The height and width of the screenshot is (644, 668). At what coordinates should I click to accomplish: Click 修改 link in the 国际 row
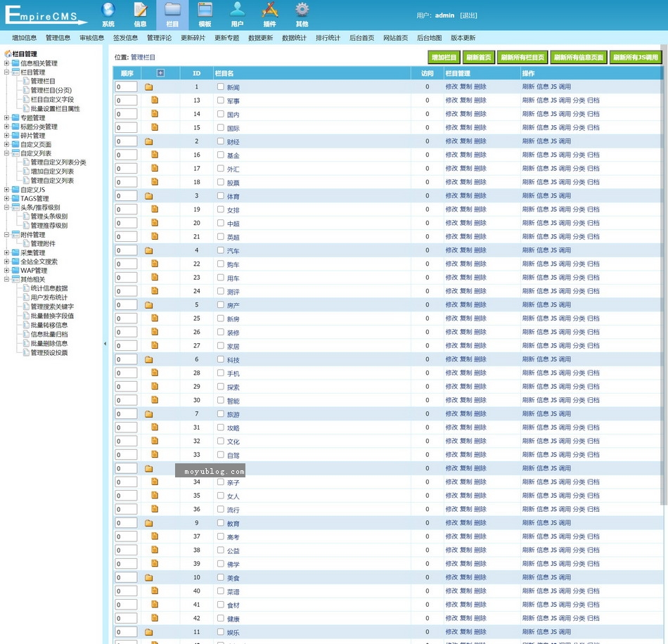(451, 127)
